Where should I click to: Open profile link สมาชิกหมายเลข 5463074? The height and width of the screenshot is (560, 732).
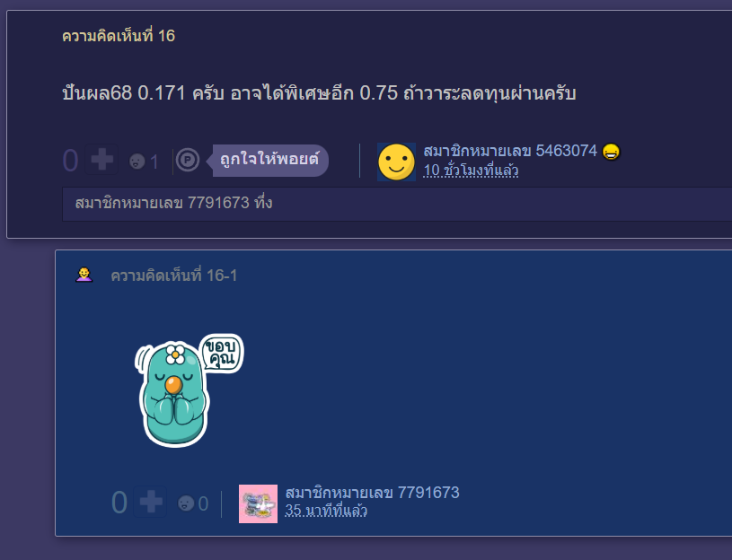tap(510, 151)
